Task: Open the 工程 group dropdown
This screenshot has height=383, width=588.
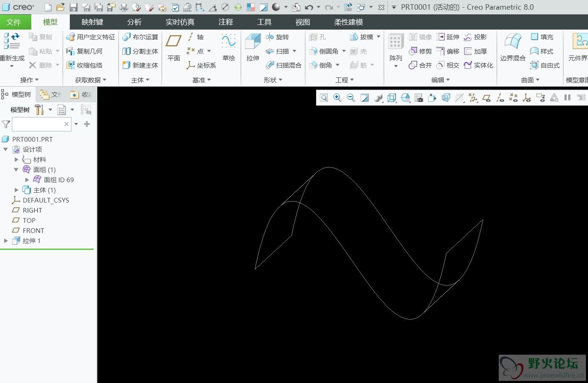Action: pyautogui.click(x=345, y=80)
